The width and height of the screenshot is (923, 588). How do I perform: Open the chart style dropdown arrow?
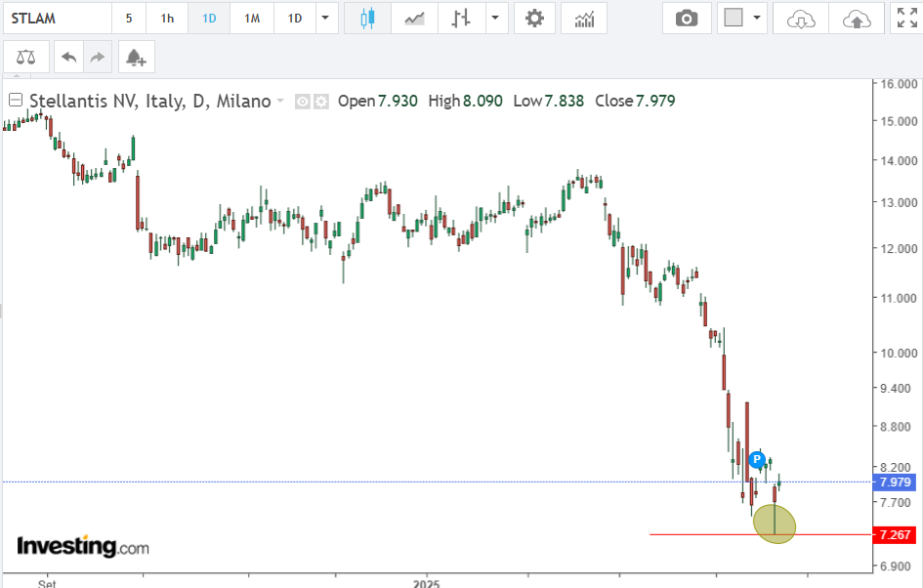[495, 19]
